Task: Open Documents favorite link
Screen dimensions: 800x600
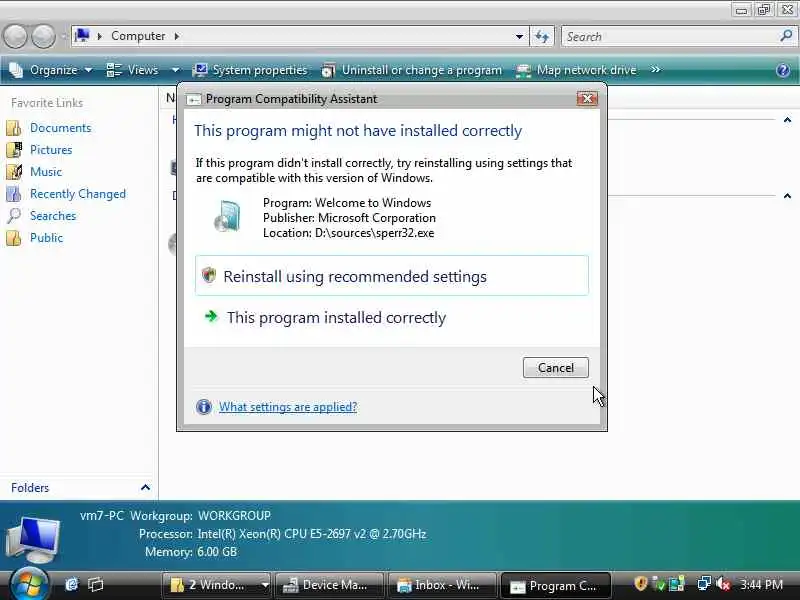Action: pyautogui.click(x=60, y=128)
